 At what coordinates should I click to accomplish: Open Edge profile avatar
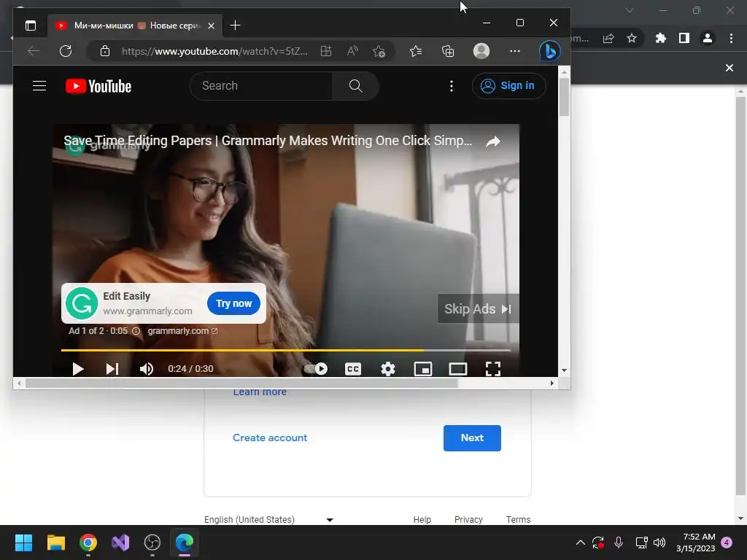(481, 51)
